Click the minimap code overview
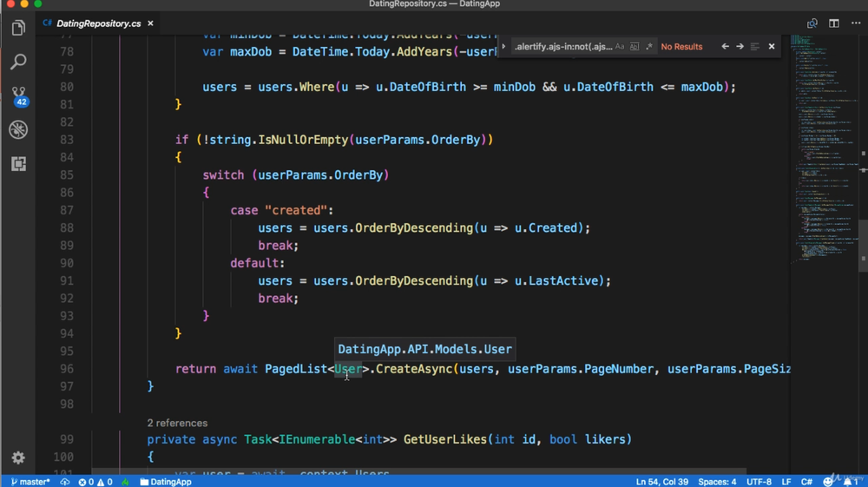This screenshot has height=487, width=868. click(x=825, y=149)
